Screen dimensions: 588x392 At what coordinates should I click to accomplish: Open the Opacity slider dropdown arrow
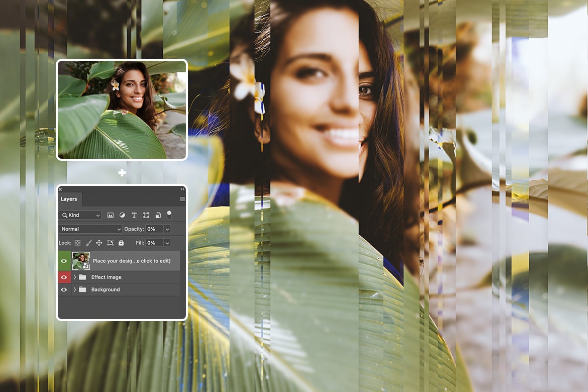[x=167, y=229]
